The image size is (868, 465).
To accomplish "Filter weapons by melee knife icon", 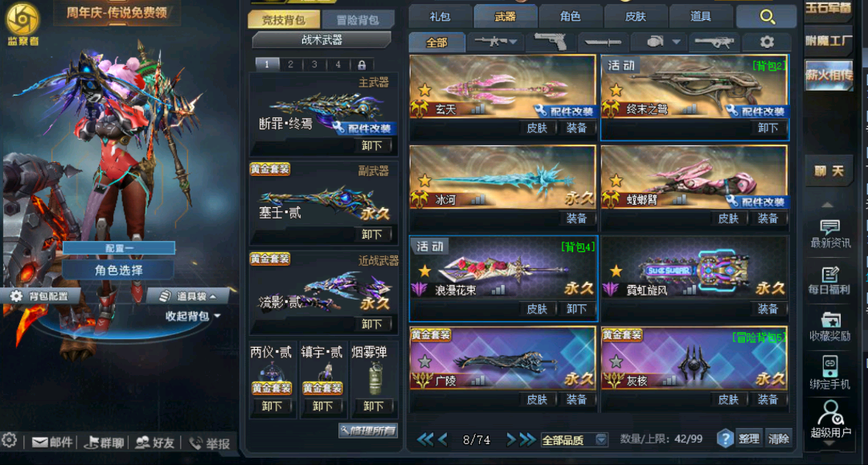I will coord(602,42).
